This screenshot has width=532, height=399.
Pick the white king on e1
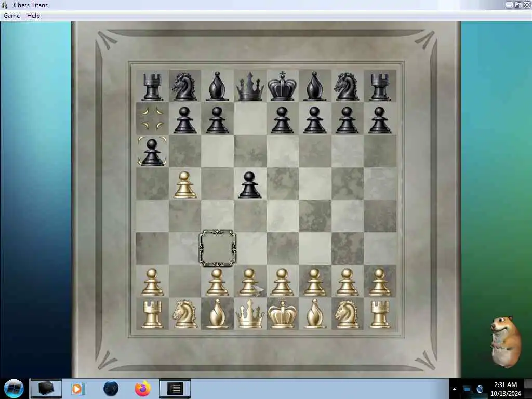282,314
